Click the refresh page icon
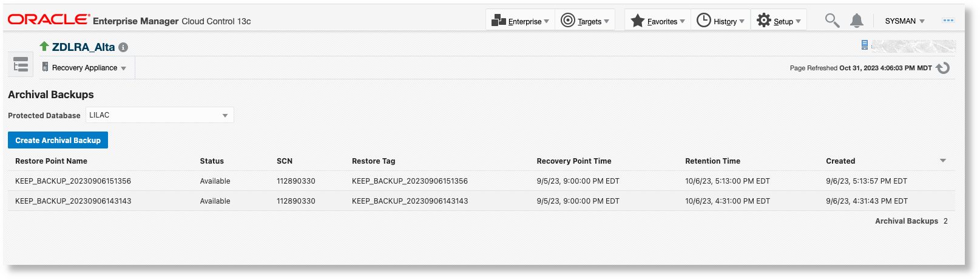 [943, 68]
